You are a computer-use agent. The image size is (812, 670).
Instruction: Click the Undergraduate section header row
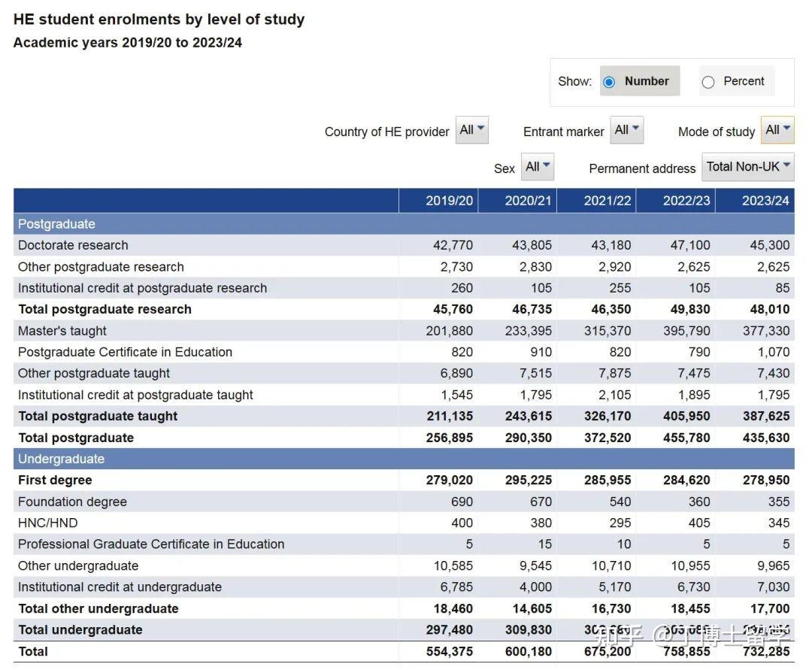pos(61,459)
